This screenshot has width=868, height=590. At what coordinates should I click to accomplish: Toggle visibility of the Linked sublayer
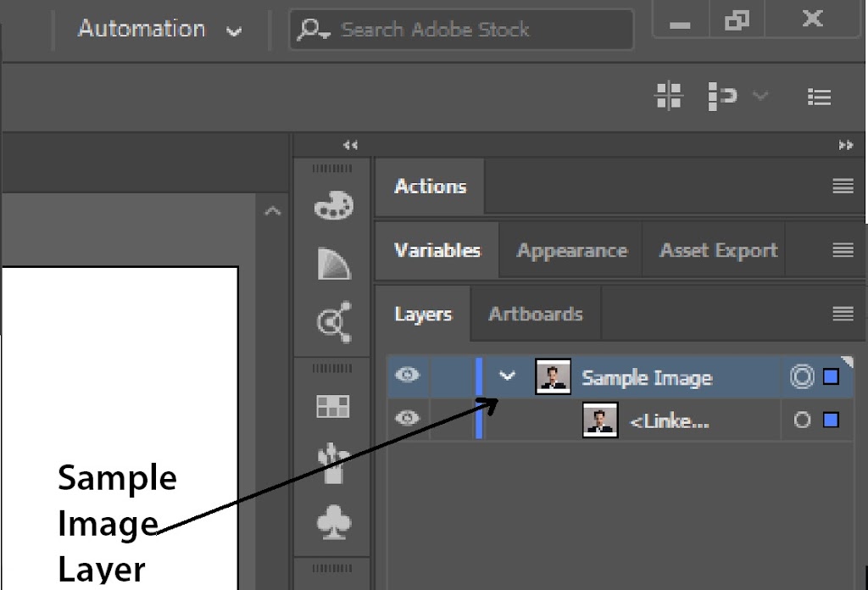coord(408,419)
